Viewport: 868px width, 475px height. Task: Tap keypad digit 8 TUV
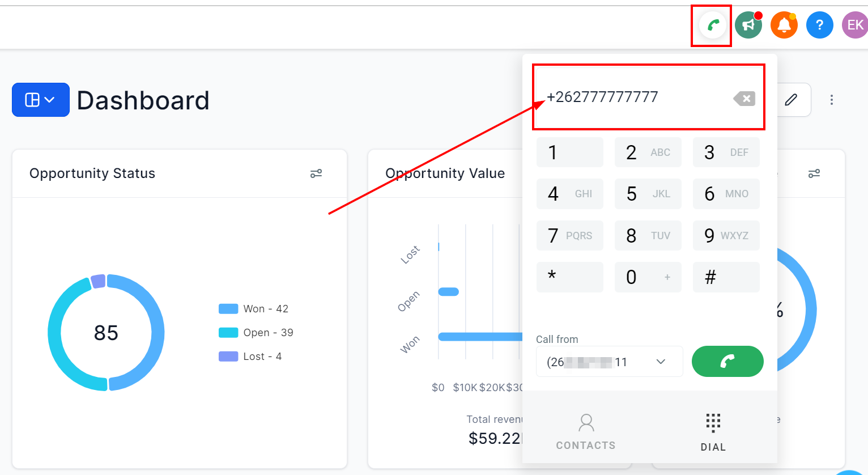(x=648, y=236)
